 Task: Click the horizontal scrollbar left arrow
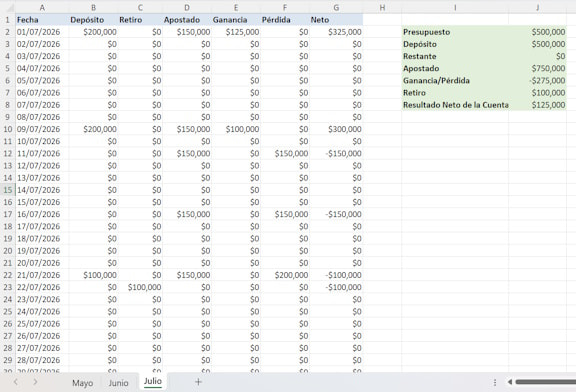coord(510,382)
